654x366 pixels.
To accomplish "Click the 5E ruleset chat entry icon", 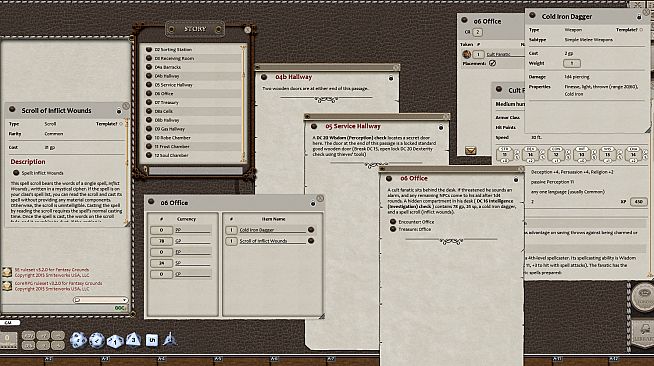I will pyautogui.click(x=7, y=272).
